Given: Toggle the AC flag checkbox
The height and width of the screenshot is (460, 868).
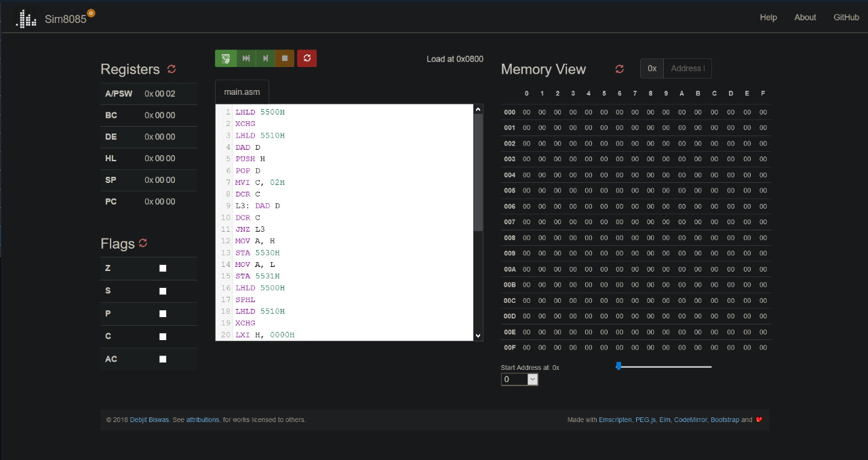Looking at the screenshot, I should point(163,359).
